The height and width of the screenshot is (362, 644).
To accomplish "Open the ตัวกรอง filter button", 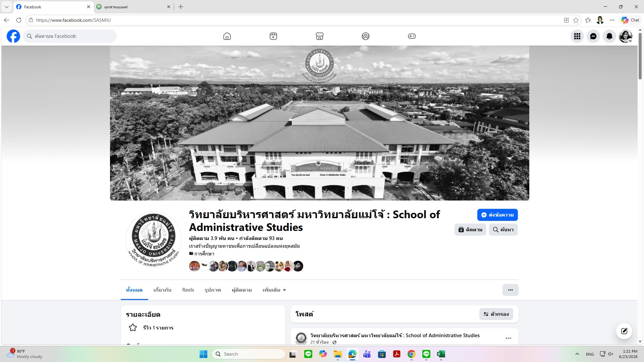I will pos(496,314).
